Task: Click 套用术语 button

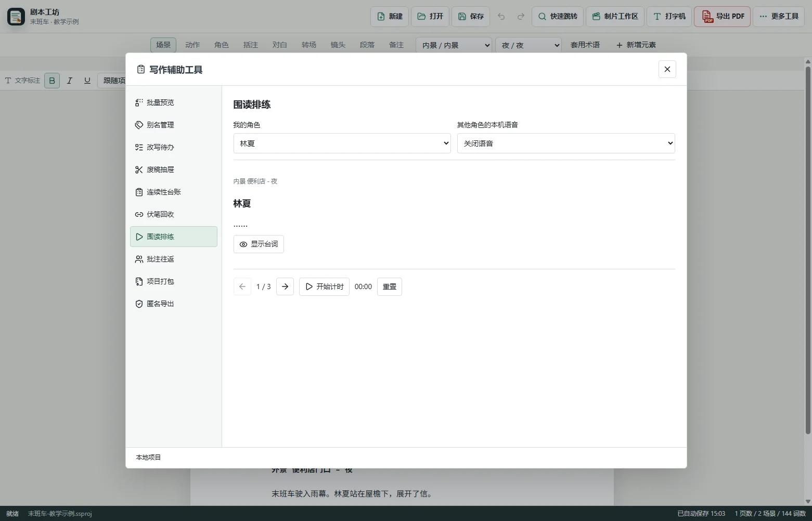Action: pyautogui.click(x=585, y=45)
